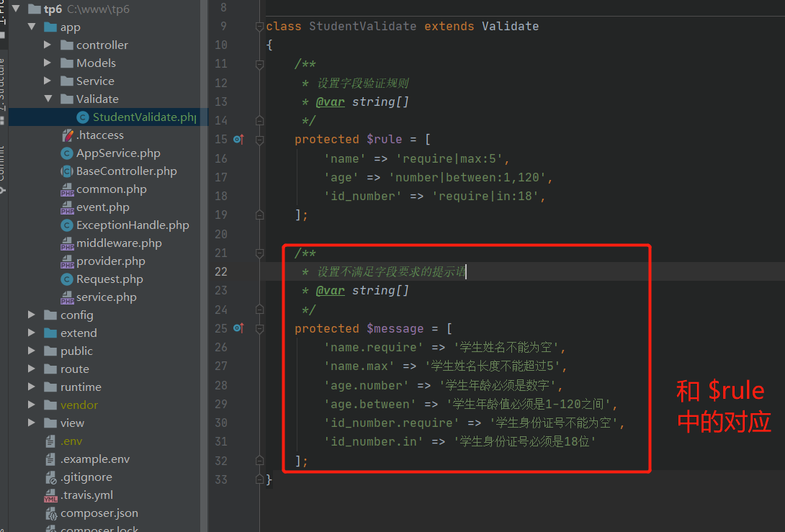Open Request.php in the project tree

pos(109,279)
